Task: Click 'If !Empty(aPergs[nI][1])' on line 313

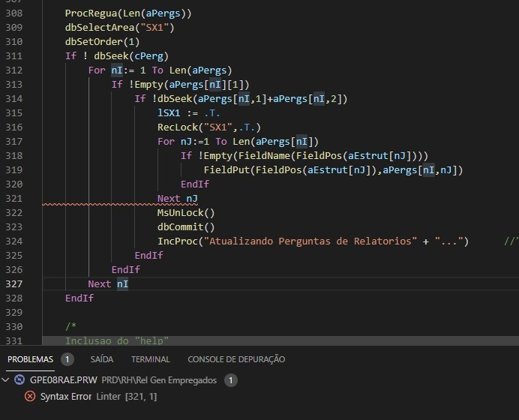Action: tap(180, 85)
